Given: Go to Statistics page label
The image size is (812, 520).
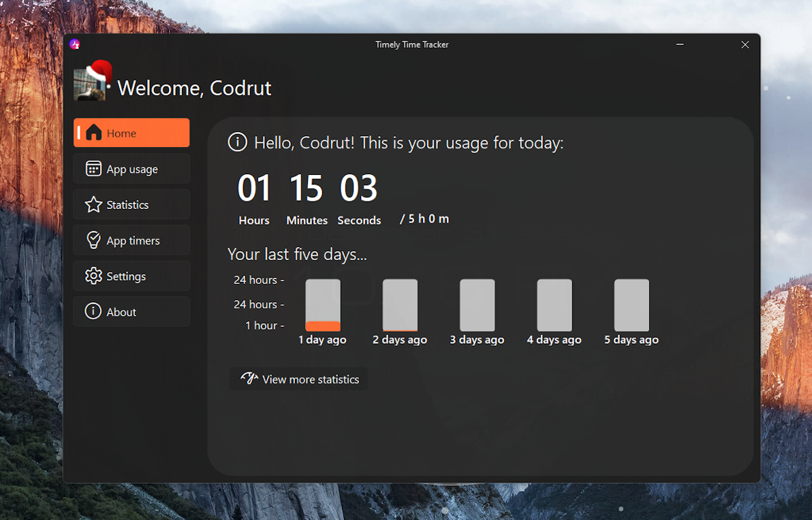Looking at the screenshot, I should click(127, 205).
